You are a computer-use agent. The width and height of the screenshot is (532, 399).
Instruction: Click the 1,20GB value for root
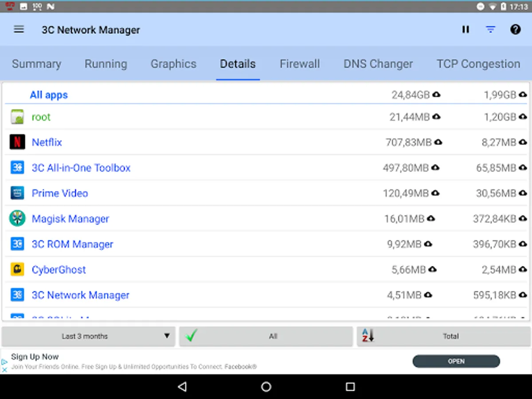click(500, 117)
